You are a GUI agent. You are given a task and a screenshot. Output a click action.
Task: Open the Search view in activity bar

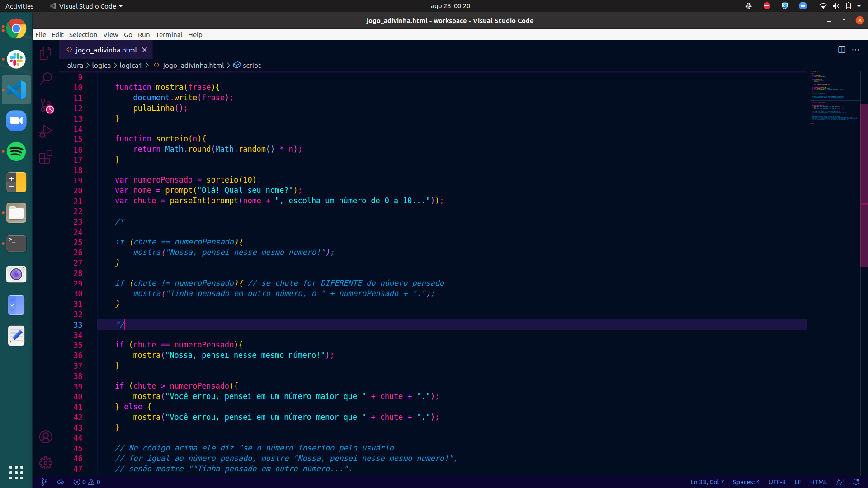[x=46, y=79]
